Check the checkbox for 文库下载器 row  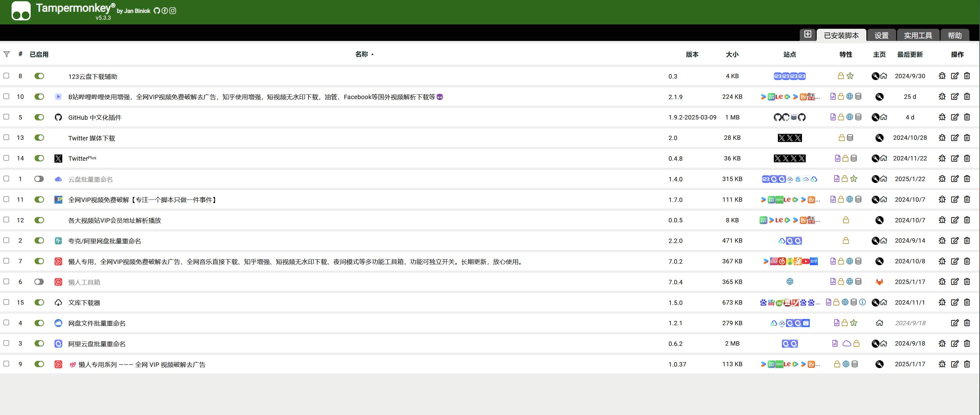coord(7,302)
